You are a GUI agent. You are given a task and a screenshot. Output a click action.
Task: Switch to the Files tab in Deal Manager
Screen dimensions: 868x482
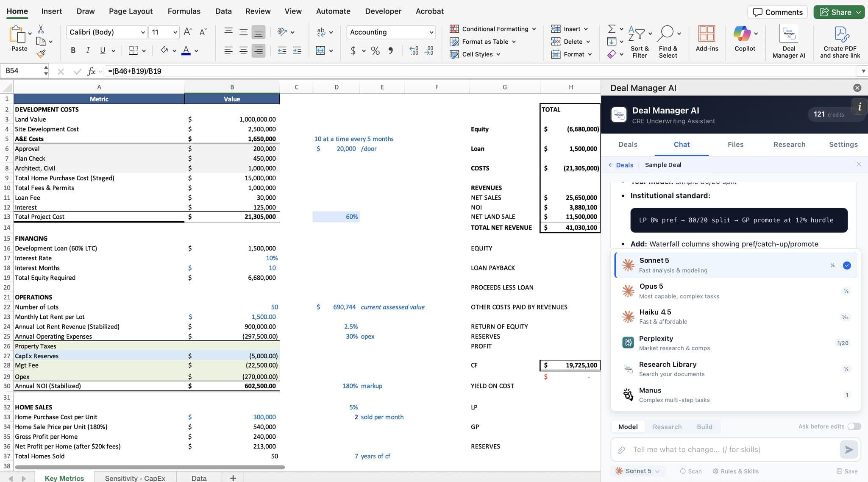coord(735,145)
